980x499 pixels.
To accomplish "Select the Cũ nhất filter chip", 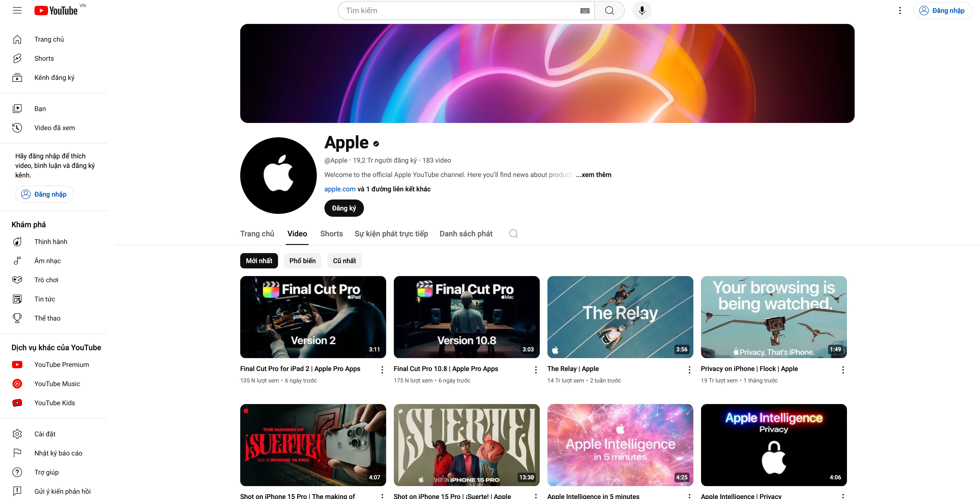I will pyautogui.click(x=344, y=261).
